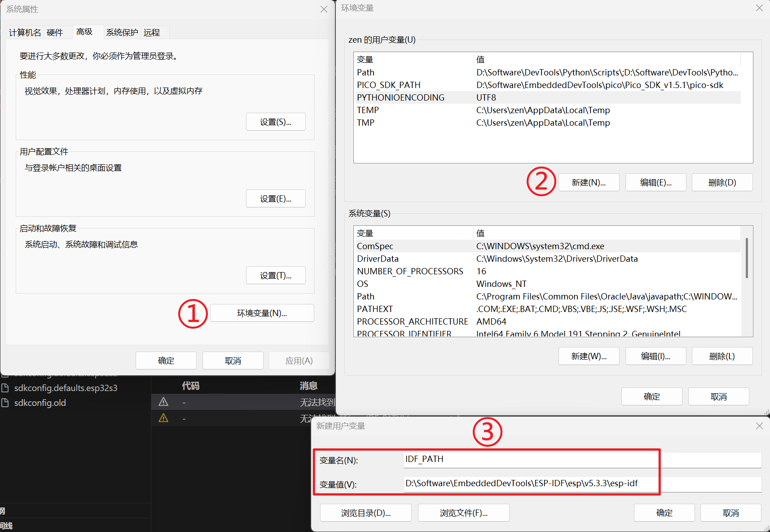
Task: Open the 系统保护 tab
Action: (122, 32)
